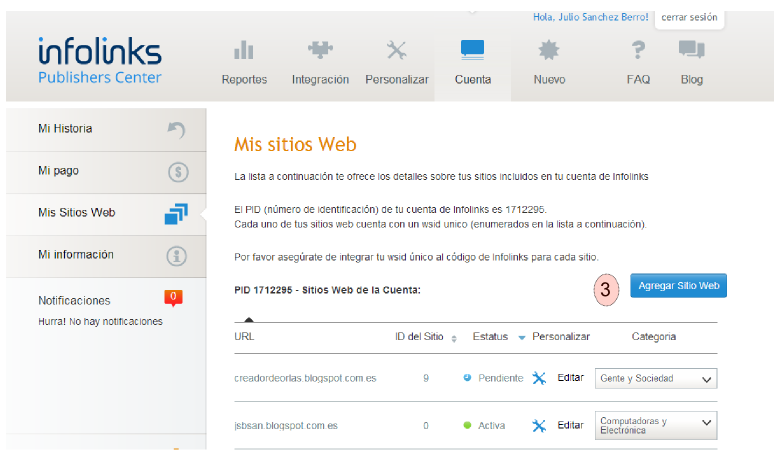The image size is (774, 455).
Task: Sort by the Estatus column arrow
Action: pos(521,338)
